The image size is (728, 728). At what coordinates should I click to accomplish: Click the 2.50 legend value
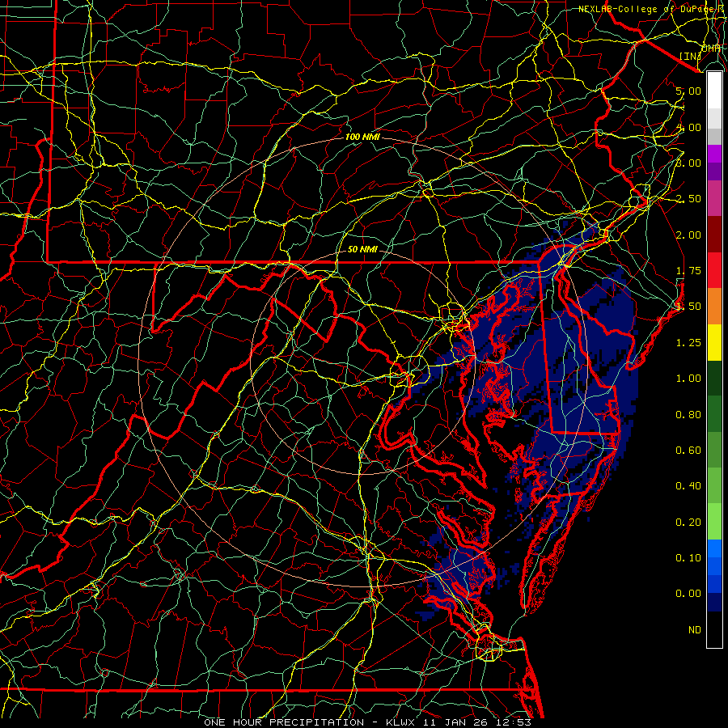pyautogui.click(x=688, y=199)
